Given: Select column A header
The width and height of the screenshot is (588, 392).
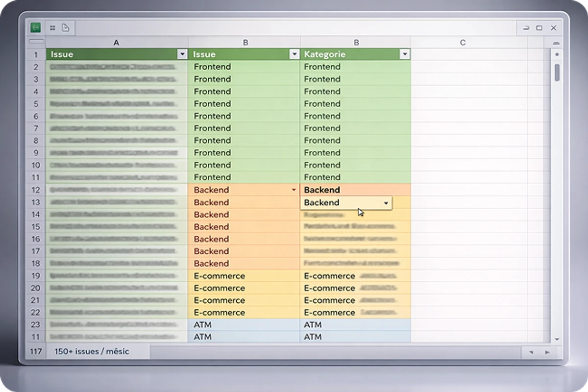Looking at the screenshot, I should click(116, 43).
